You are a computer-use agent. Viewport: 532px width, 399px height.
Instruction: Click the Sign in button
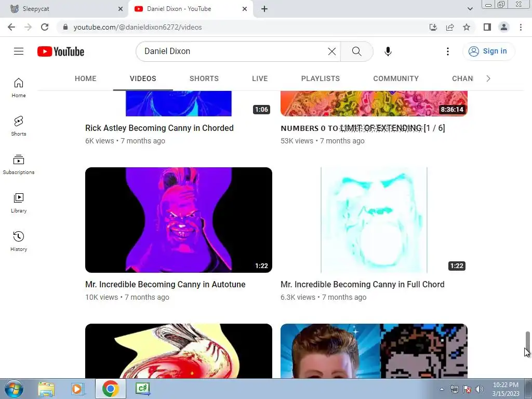tap(488, 51)
